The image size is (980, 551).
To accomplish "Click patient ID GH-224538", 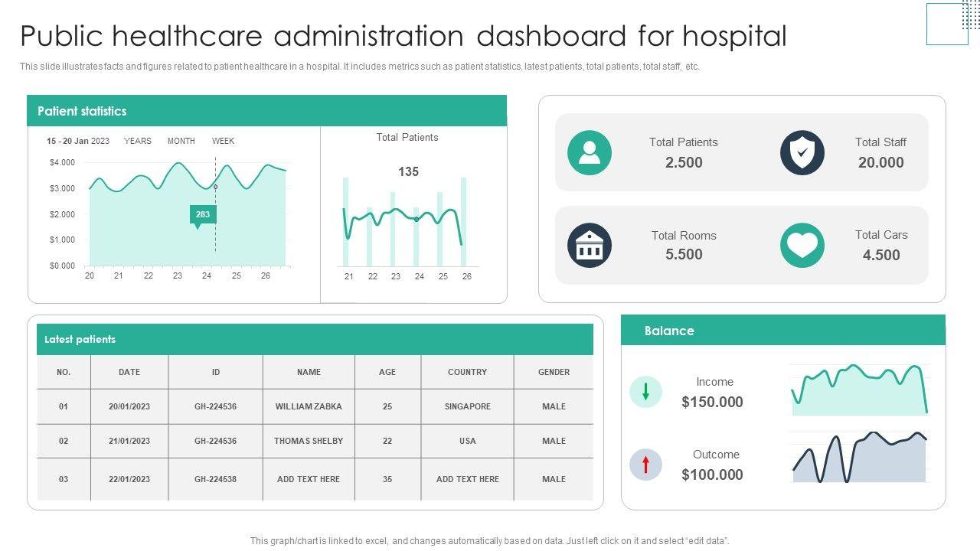I will click(x=215, y=479).
